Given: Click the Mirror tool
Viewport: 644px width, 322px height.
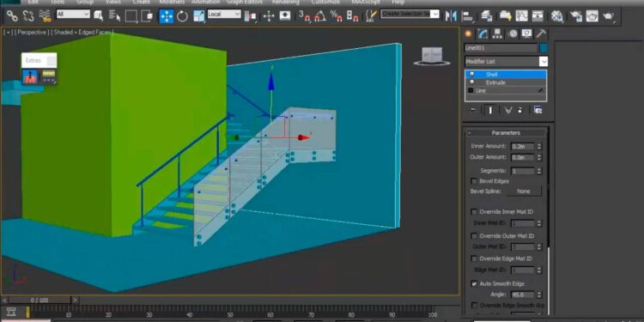Looking at the screenshot, I should point(451,15).
